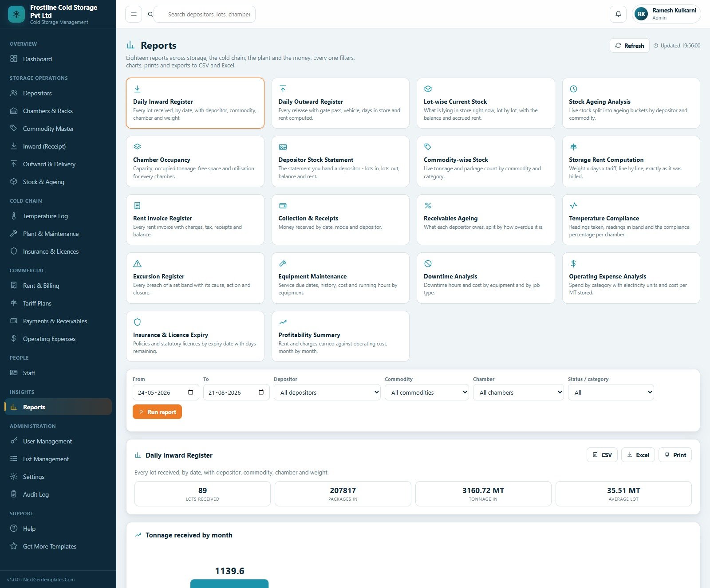This screenshot has height=588, width=710.
Task: Open the Daily Inward Register report card
Action: (x=195, y=103)
